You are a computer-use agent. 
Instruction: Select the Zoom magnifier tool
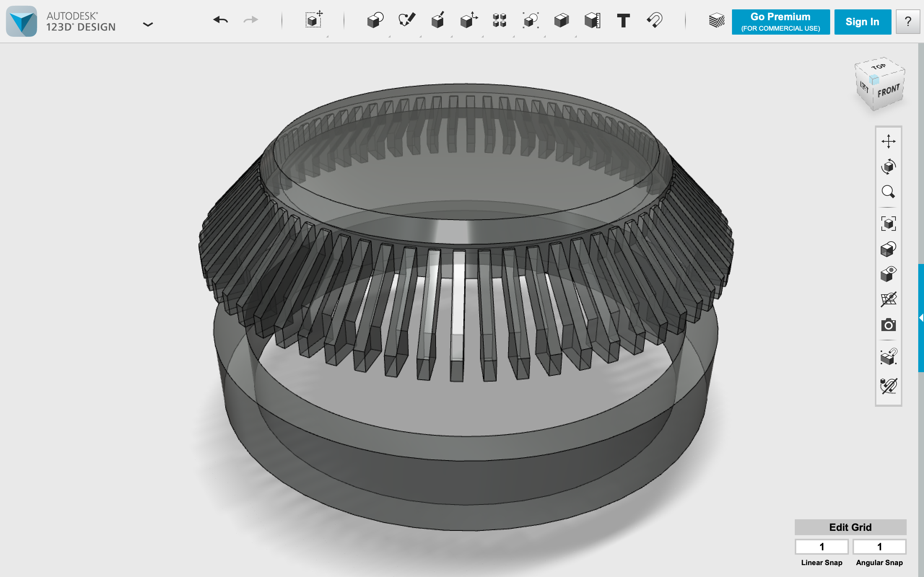[x=888, y=191]
